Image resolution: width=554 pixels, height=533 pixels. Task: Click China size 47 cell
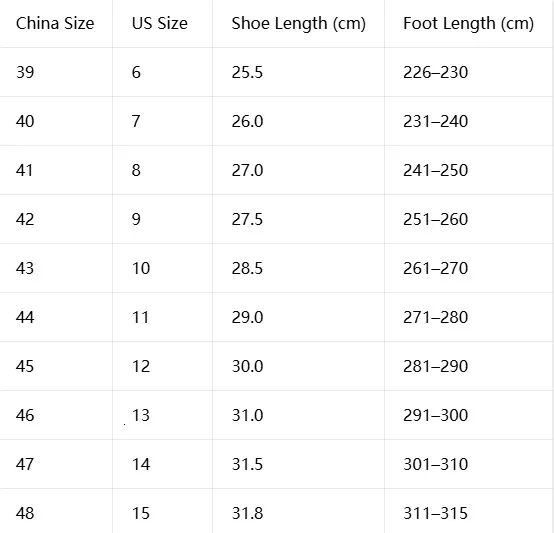click(x=25, y=464)
